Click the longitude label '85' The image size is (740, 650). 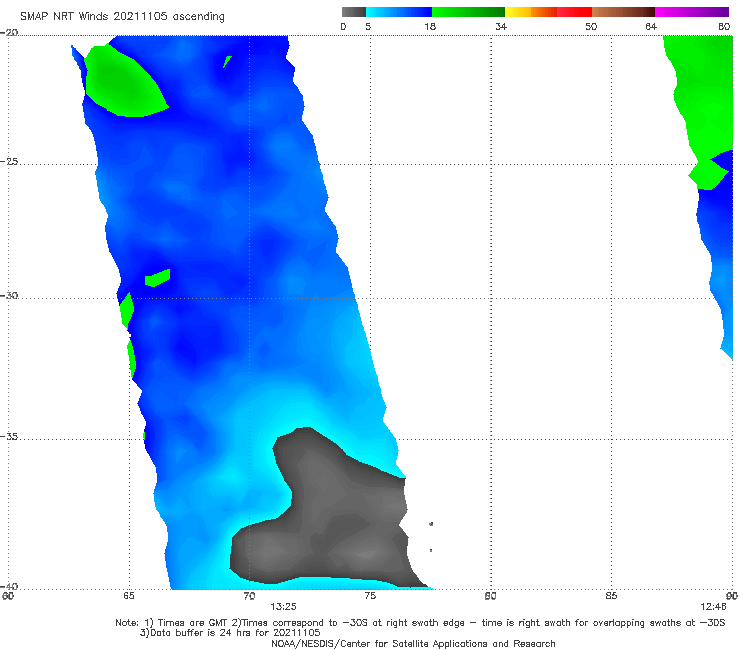pos(611,596)
